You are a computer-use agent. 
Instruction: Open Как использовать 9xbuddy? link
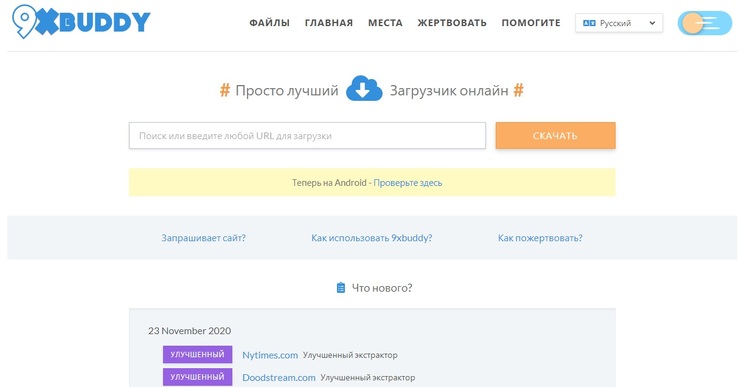tap(372, 238)
